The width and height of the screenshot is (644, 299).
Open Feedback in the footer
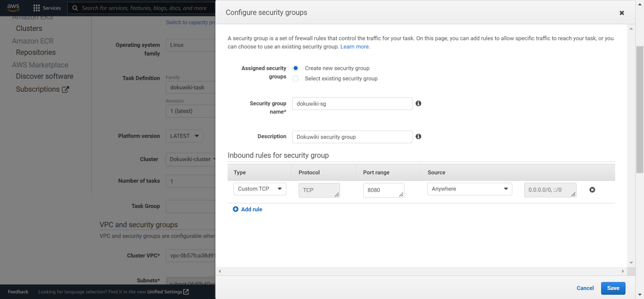pos(18,292)
